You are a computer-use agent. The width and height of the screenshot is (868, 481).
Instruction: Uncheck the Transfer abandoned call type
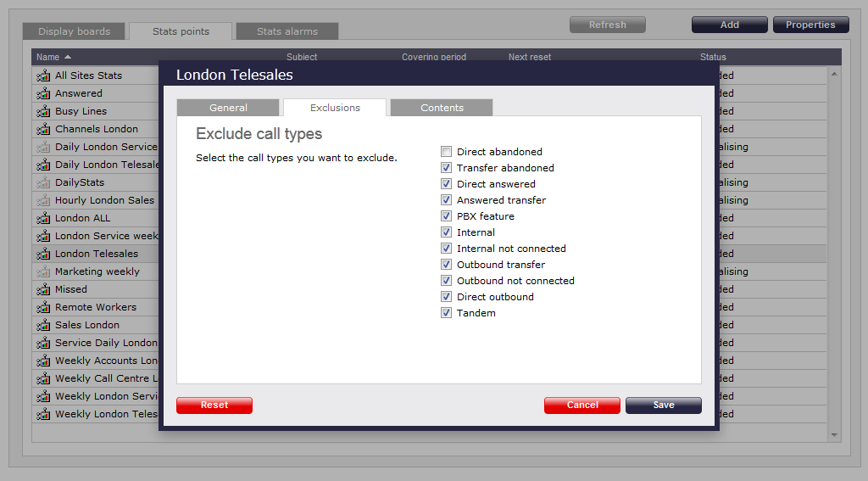click(x=446, y=168)
